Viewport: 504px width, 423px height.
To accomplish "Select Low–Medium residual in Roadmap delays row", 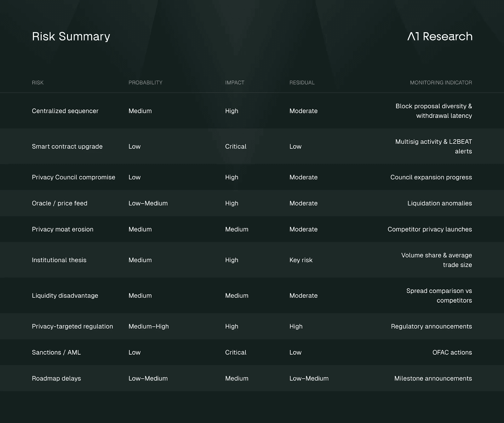I will (x=309, y=378).
